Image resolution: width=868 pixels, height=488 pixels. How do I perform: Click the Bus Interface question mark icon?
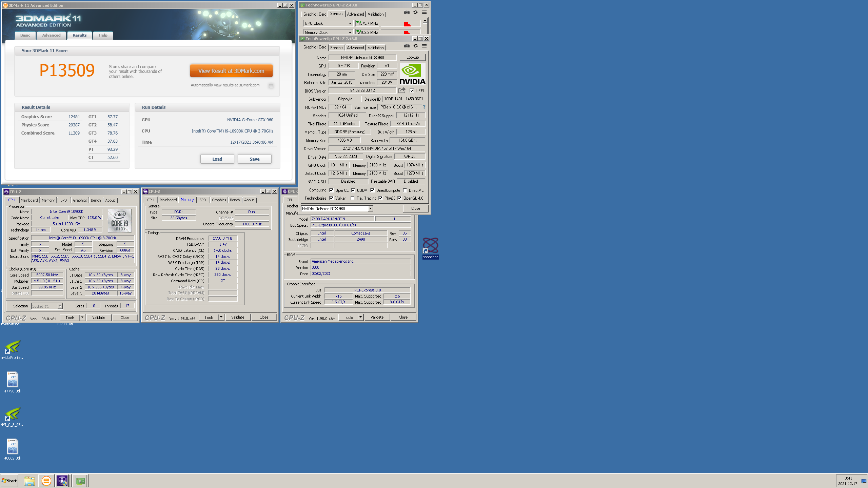pyautogui.click(x=424, y=107)
